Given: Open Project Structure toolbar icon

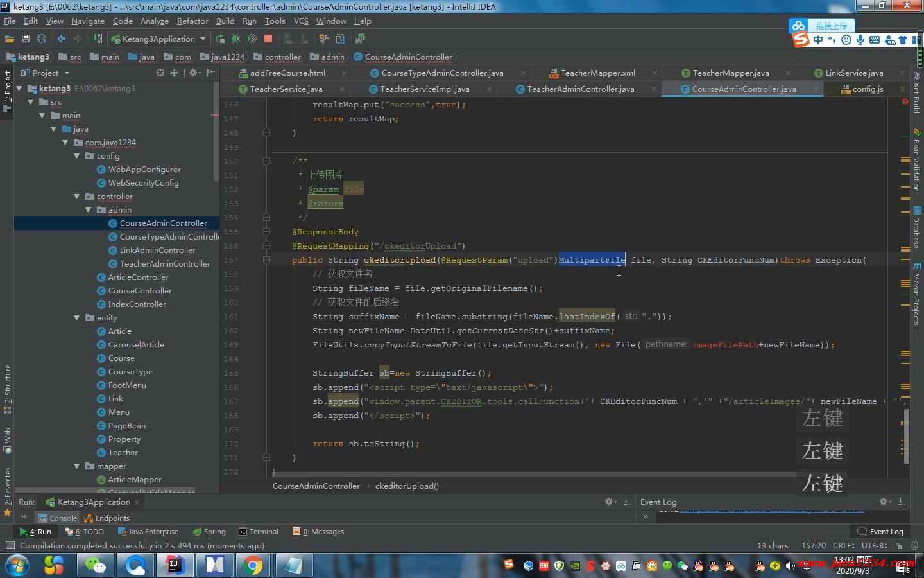Looking at the screenshot, I should click(340, 39).
